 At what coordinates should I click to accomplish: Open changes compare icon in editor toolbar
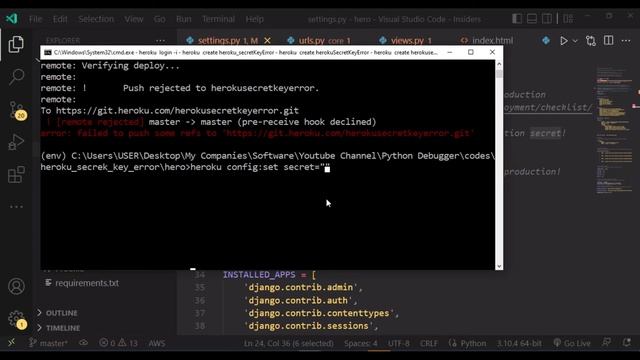click(x=591, y=40)
